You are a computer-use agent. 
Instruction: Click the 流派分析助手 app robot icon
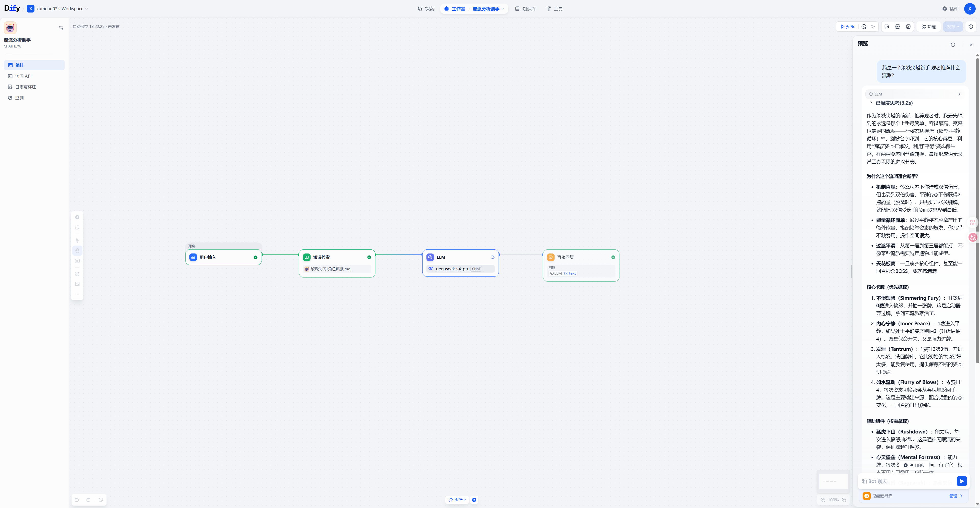[x=10, y=28]
